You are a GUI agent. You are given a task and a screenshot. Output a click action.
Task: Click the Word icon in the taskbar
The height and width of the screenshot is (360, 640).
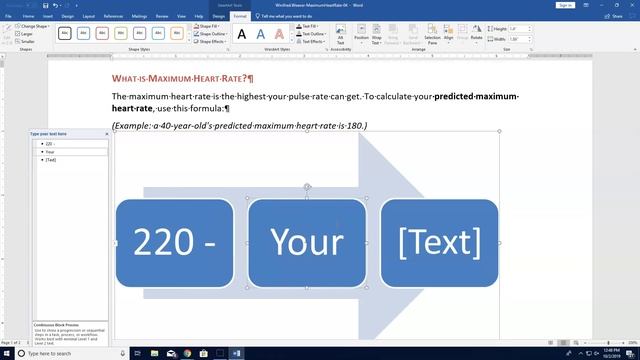click(x=237, y=353)
